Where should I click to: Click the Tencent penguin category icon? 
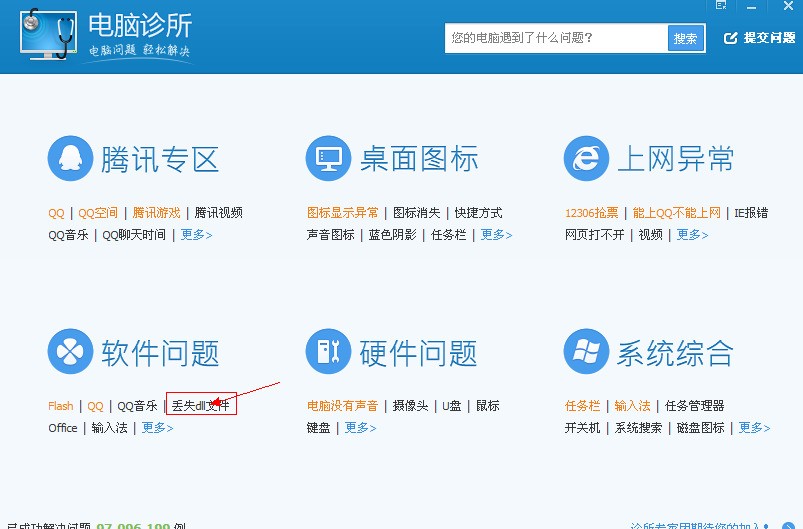click(x=70, y=158)
